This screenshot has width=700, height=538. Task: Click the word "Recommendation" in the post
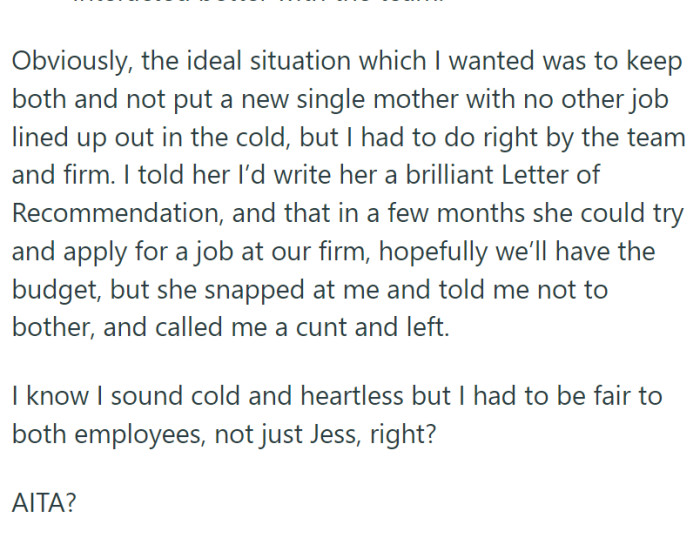(109, 214)
